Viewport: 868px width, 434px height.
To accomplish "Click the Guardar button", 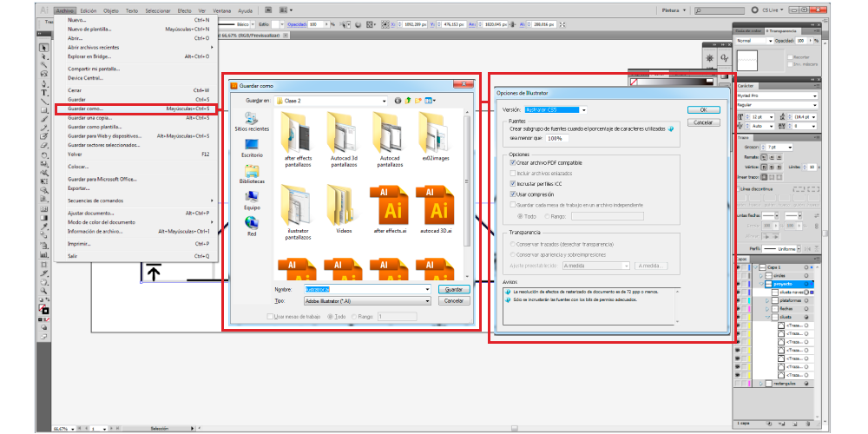I will [454, 289].
